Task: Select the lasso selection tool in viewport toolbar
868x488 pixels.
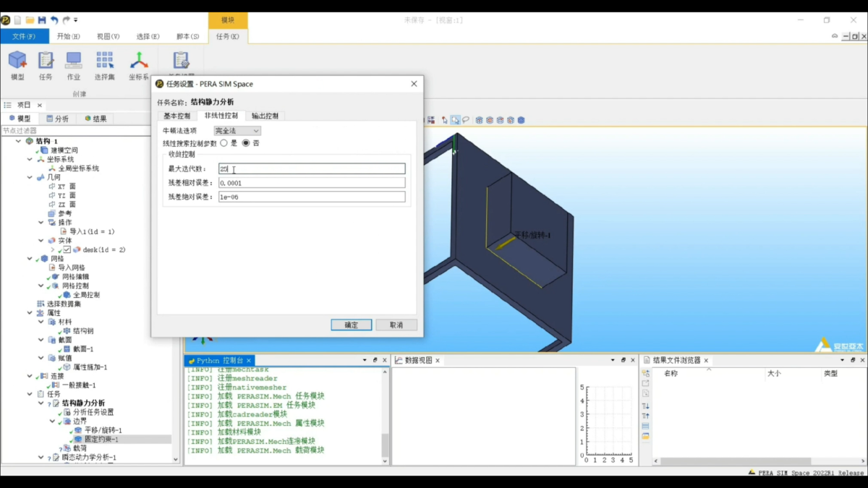Action: click(466, 120)
